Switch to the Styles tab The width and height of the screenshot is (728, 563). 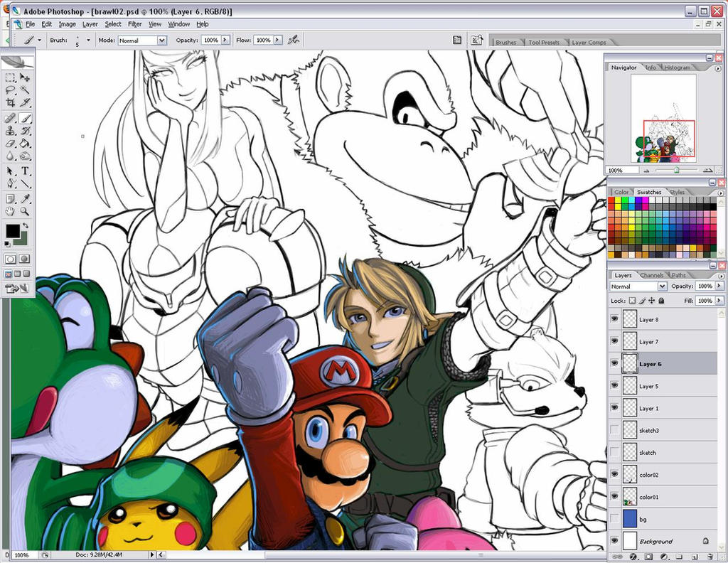coord(677,192)
